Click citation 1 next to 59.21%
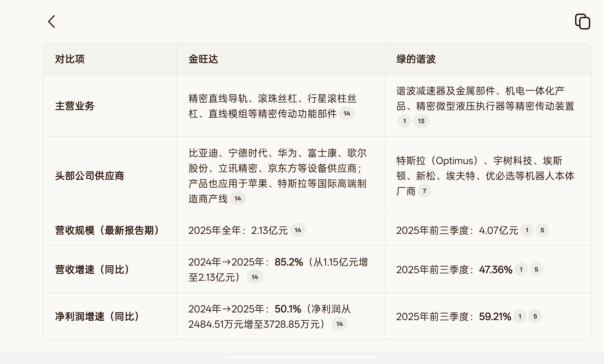 pyautogui.click(x=520, y=316)
